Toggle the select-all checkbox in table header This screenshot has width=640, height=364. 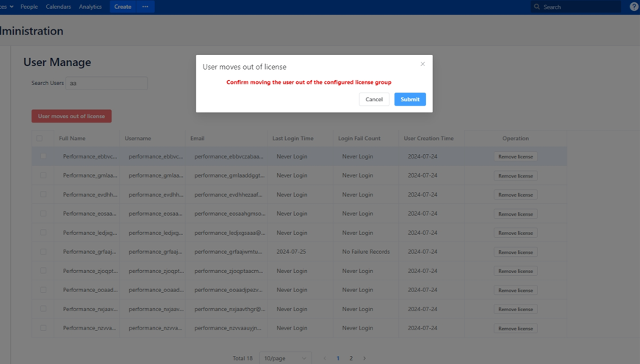pos(39,138)
